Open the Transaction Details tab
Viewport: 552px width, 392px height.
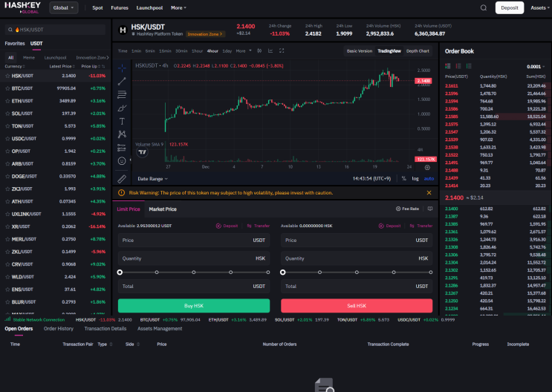pos(105,329)
